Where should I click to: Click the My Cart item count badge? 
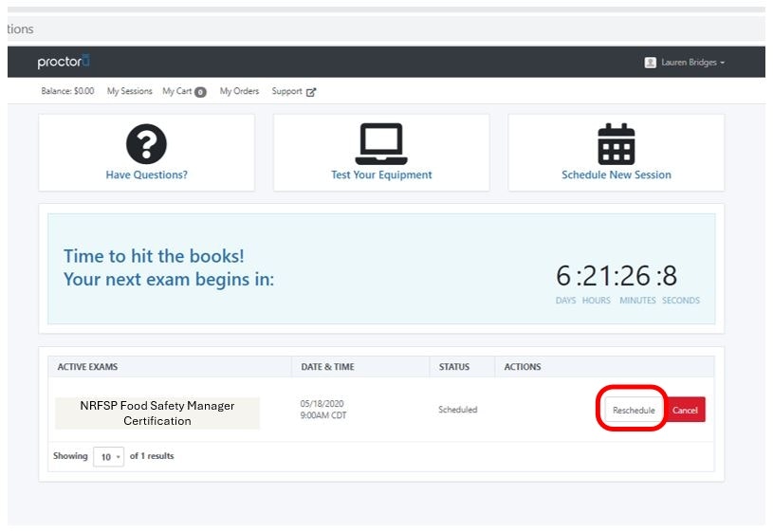pyautogui.click(x=200, y=92)
